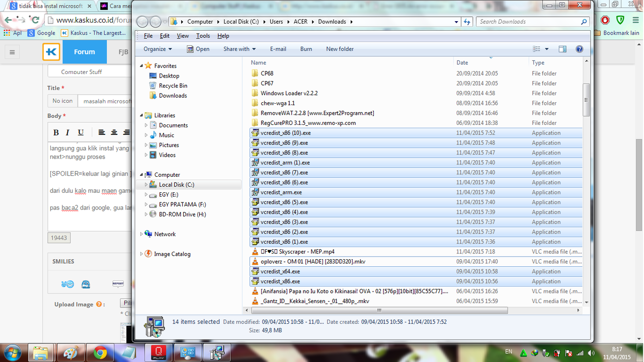Open Explorer help question mark icon
Screen dimensions: 644x362
[579, 49]
